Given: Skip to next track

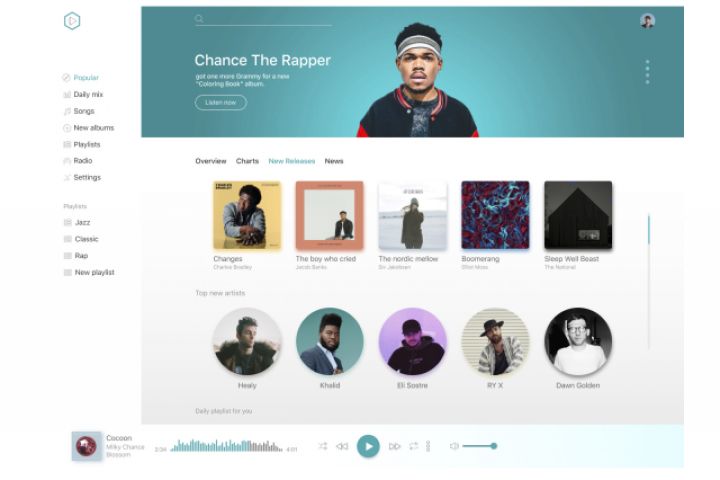Looking at the screenshot, I should click(x=394, y=446).
